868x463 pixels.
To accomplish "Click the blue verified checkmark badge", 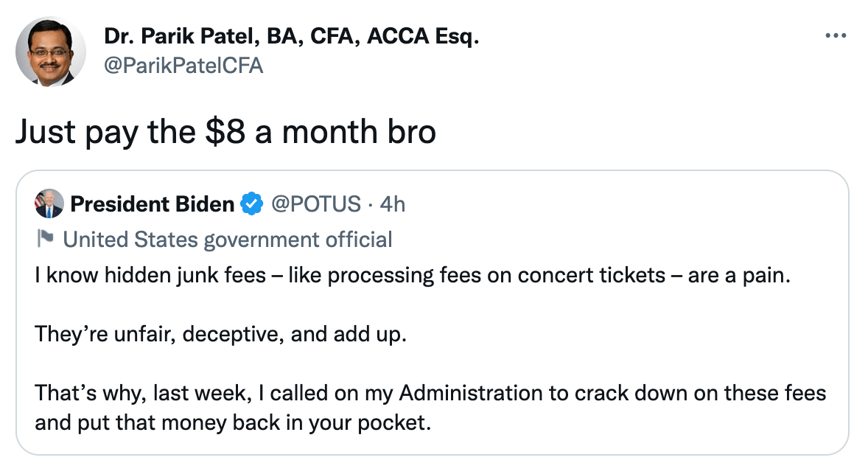I will [x=252, y=203].
